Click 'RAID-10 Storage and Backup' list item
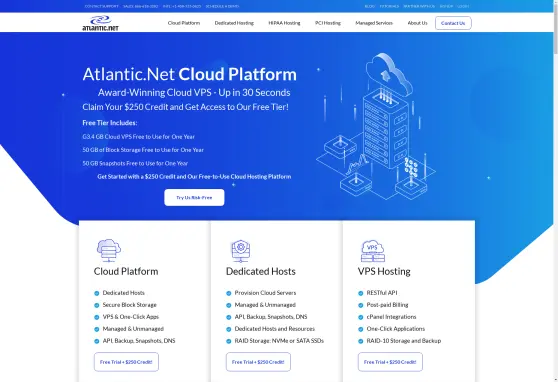558x382 pixels. pos(404,341)
